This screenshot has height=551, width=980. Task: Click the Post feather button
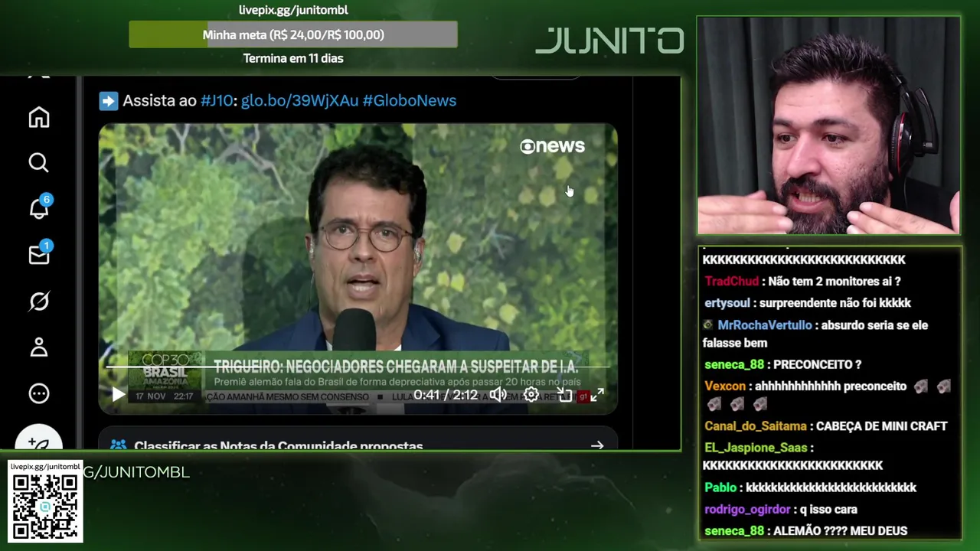[x=39, y=442]
